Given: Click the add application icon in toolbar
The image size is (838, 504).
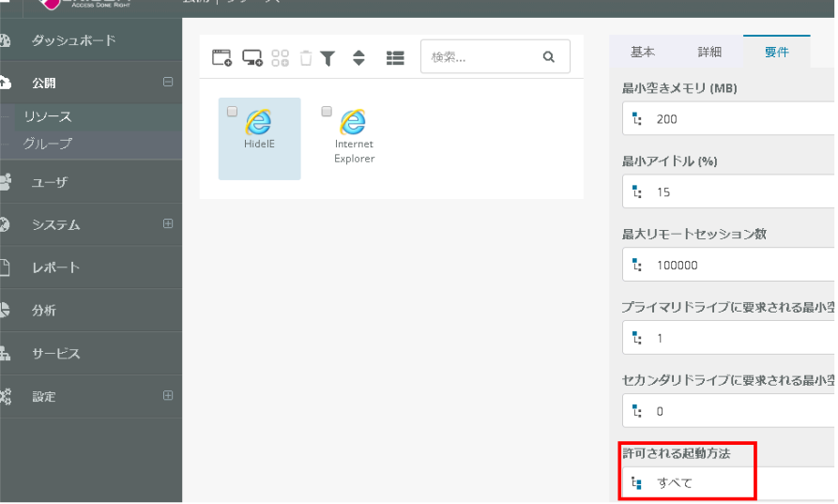Looking at the screenshot, I should [221, 58].
